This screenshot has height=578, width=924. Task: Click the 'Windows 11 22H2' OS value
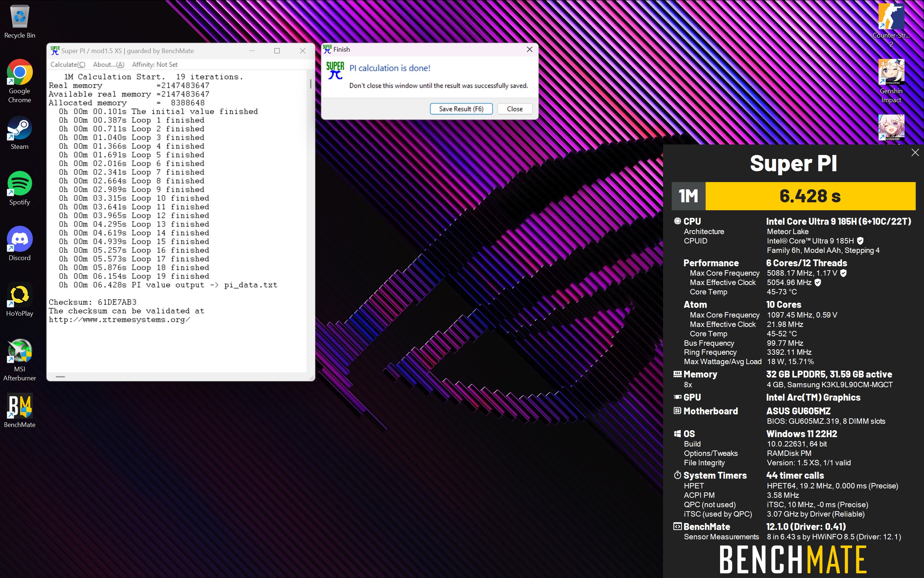pyautogui.click(x=801, y=434)
